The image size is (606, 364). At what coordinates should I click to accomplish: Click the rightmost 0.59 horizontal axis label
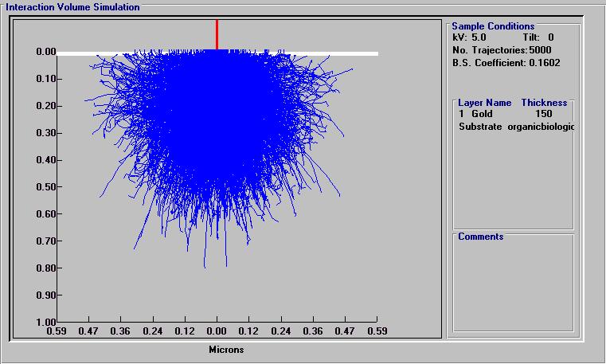click(x=377, y=331)
